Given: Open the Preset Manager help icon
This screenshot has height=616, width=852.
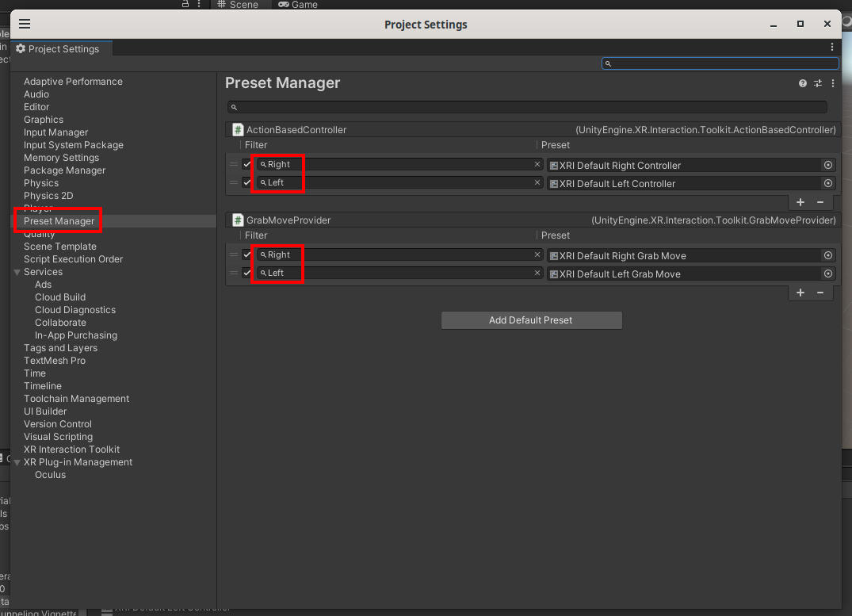Looking at the screenshot, I should [x=803, y=83].
